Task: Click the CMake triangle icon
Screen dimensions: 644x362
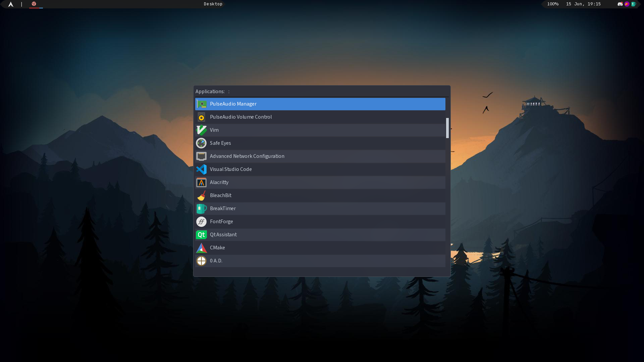Action: tap(201, 248)
